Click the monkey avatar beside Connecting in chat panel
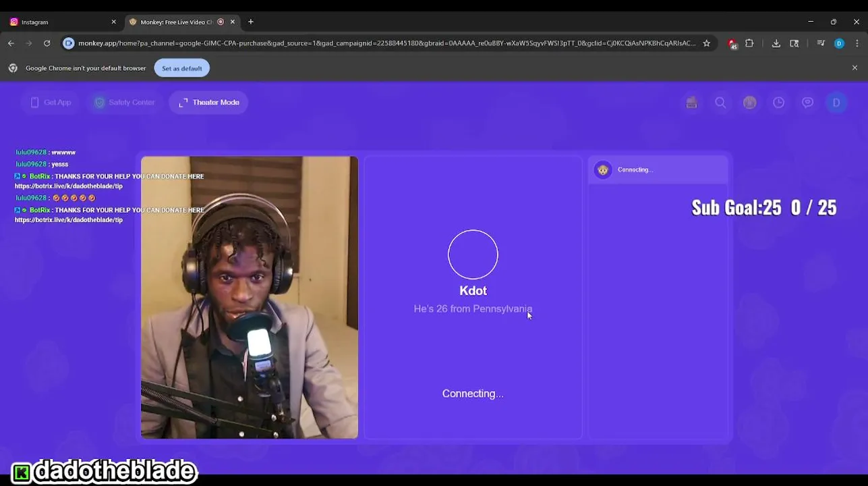The width and height of the screenshot is (868, 486). click(603, 170)
